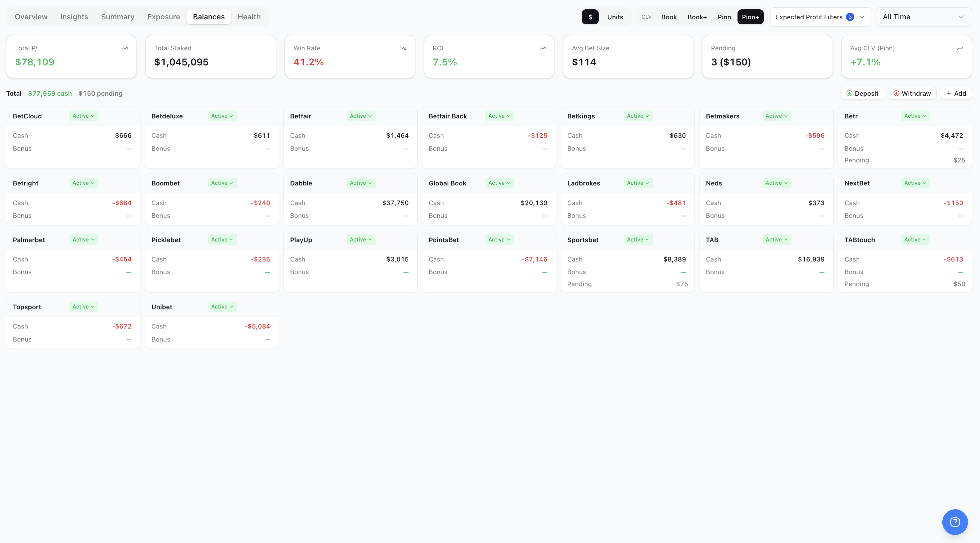This screenshot has width=980, height=543.
Task: Click the Total P/L trend arrow icon
Action: point(124,48)
